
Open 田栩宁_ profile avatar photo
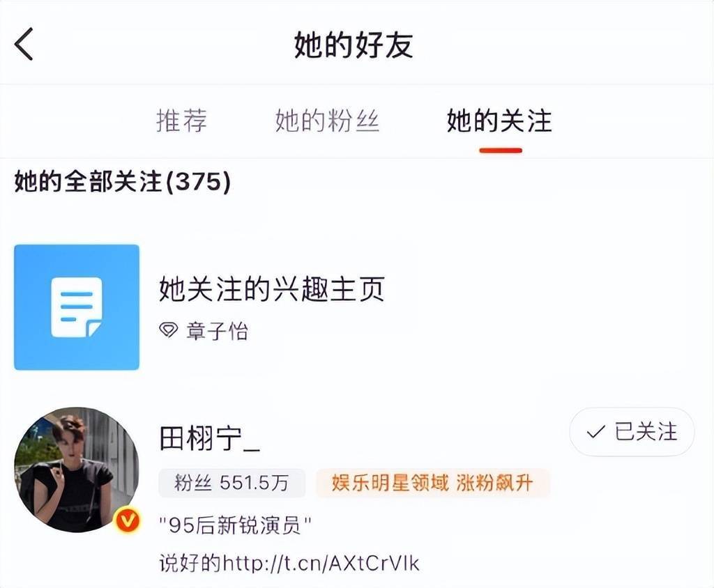coord(77,470)
